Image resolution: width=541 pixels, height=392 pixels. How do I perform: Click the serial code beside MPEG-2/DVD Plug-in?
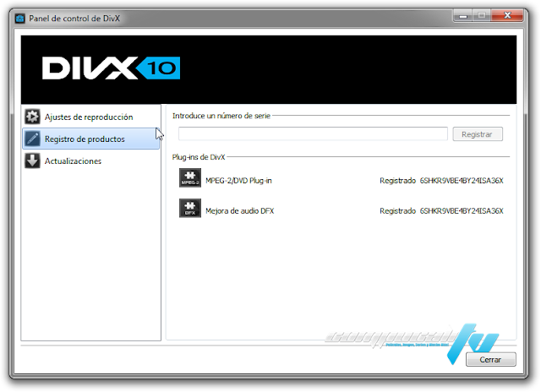coord(462,181)
